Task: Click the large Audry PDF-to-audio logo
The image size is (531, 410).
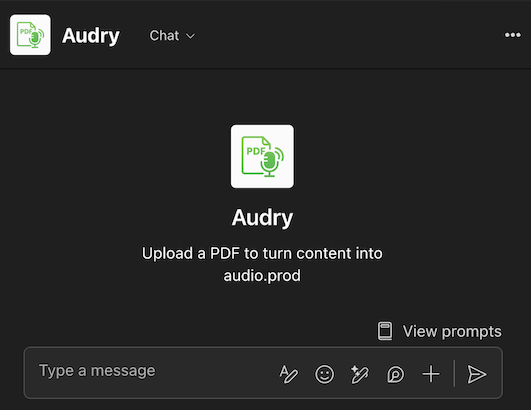Action: [x=262, y=156]
